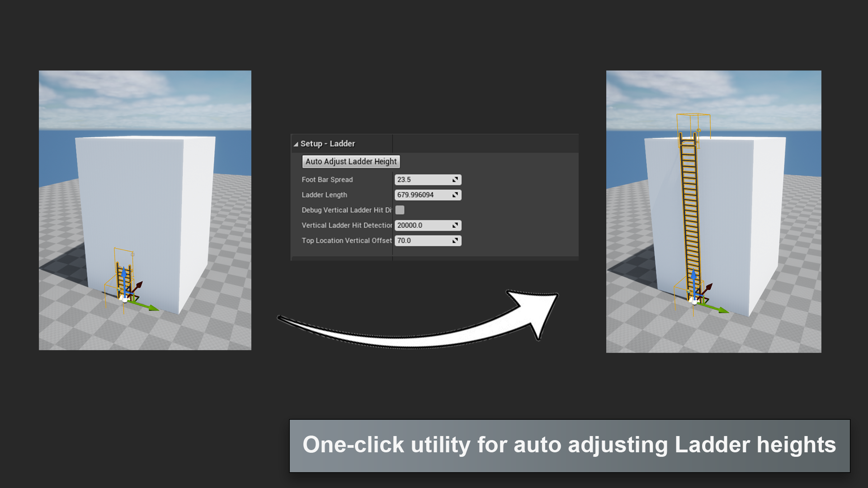Click the Ladder Length spin arrow icon
Image resolution: width=868 pixels, height=488 pixels.
click(455, 195)
